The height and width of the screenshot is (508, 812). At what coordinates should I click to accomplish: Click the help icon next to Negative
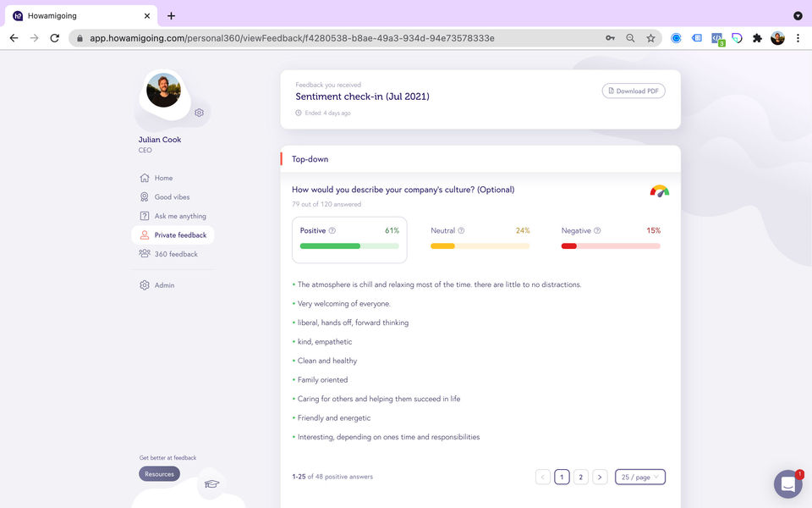[597, 230]
